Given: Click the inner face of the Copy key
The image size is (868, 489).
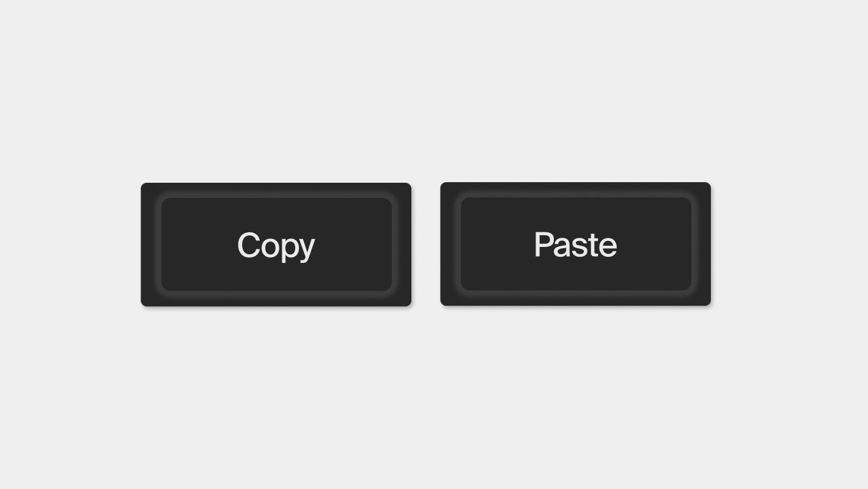Looking at the screenshot, I should (276, 244).
